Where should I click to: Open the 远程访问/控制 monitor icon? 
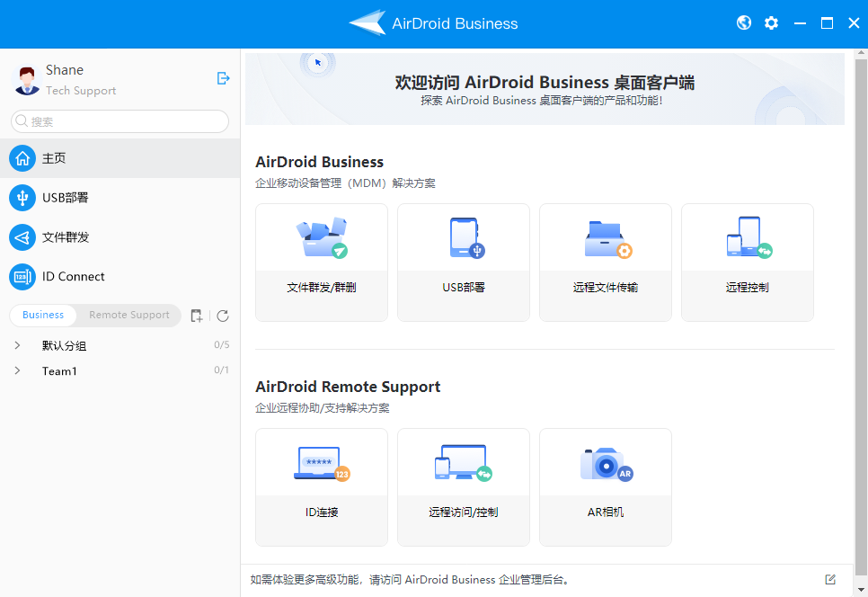click(464, 462)
